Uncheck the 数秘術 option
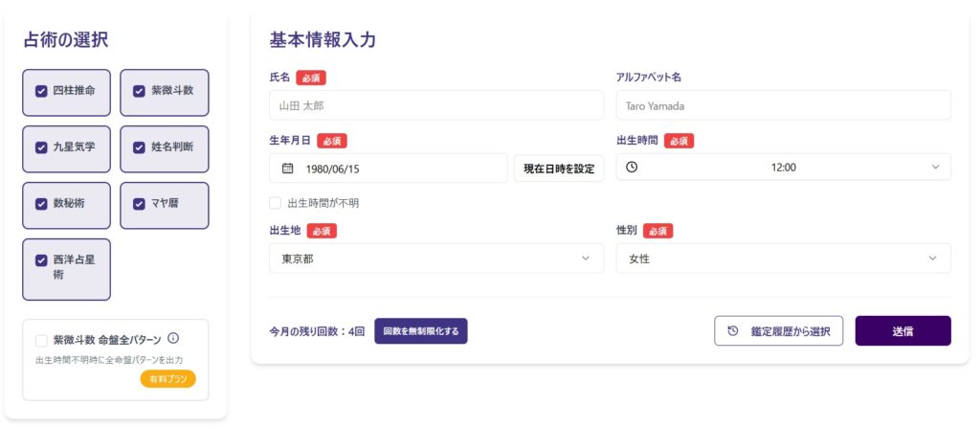The image size is (980, 428). pyautogui.click(x=41, y=204)
